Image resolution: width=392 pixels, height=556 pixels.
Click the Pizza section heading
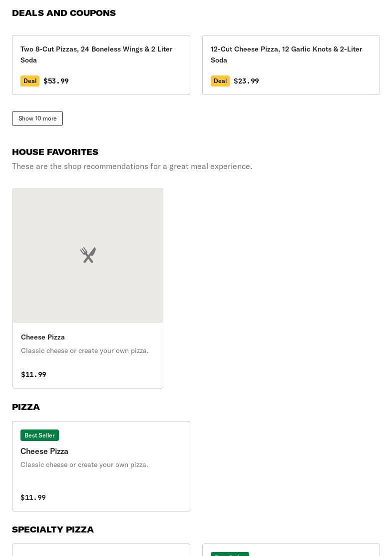26,407
